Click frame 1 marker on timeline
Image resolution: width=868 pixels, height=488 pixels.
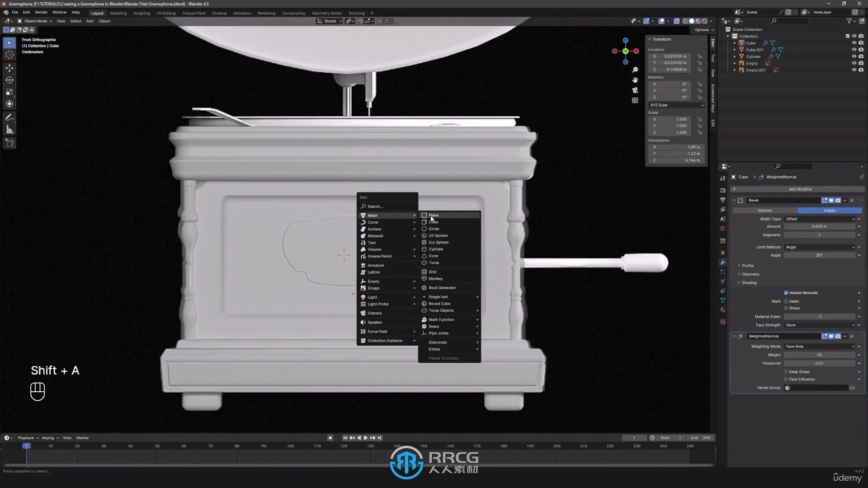(26, 446)
